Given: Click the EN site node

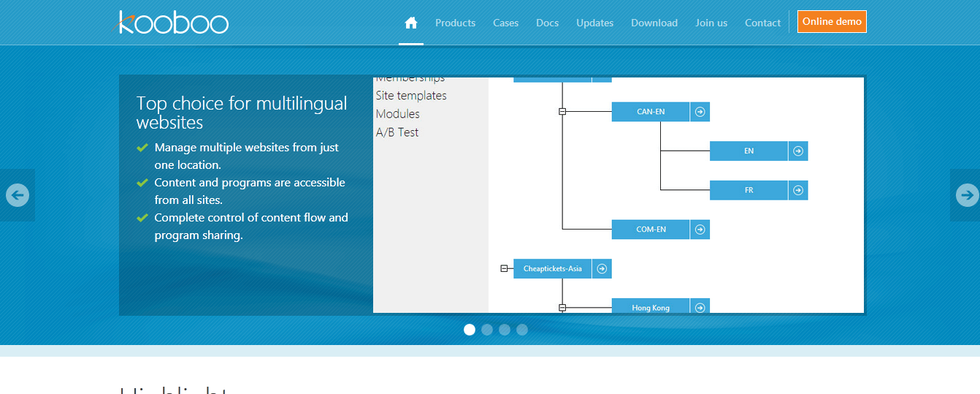Looking at the screenshot, I should tap(749, 151).
